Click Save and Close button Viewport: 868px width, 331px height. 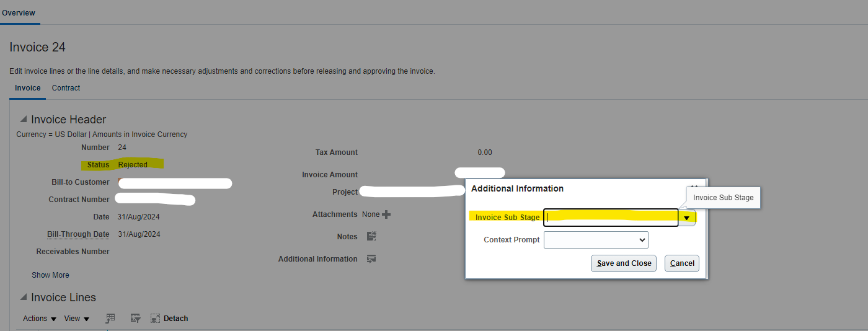click(x=624, y=263)
